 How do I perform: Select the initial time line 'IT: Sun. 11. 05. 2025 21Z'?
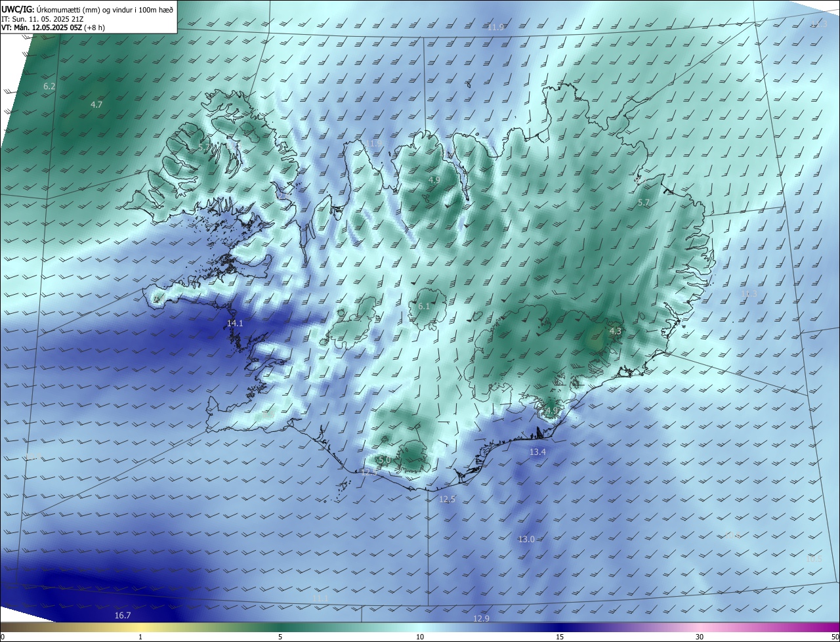[42, 19]
